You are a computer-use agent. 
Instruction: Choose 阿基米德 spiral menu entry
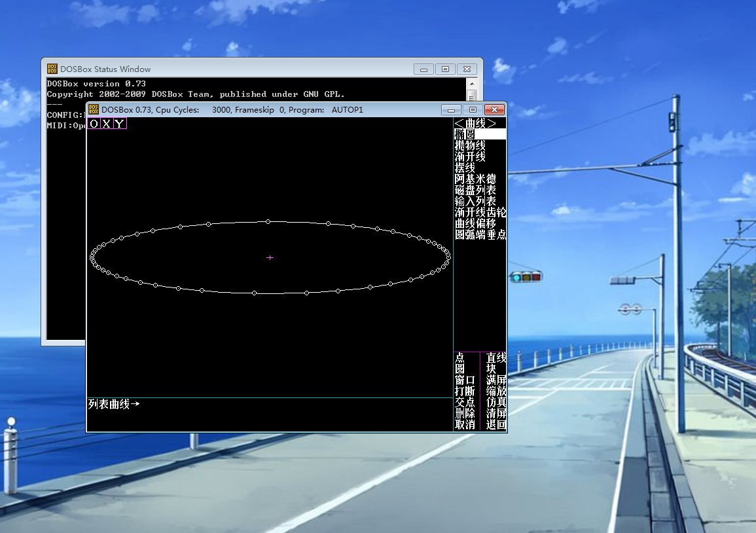click(475, 179)
